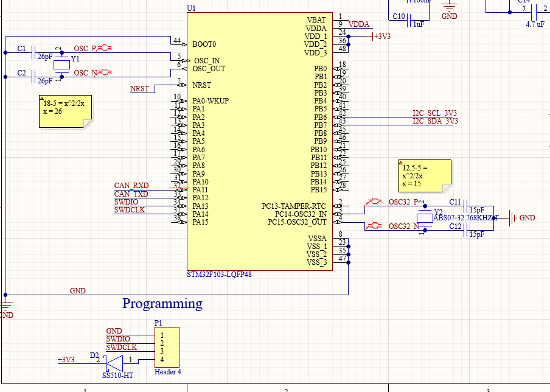Select the C14 4.7 uF capacitor symbol

(534, 12)
